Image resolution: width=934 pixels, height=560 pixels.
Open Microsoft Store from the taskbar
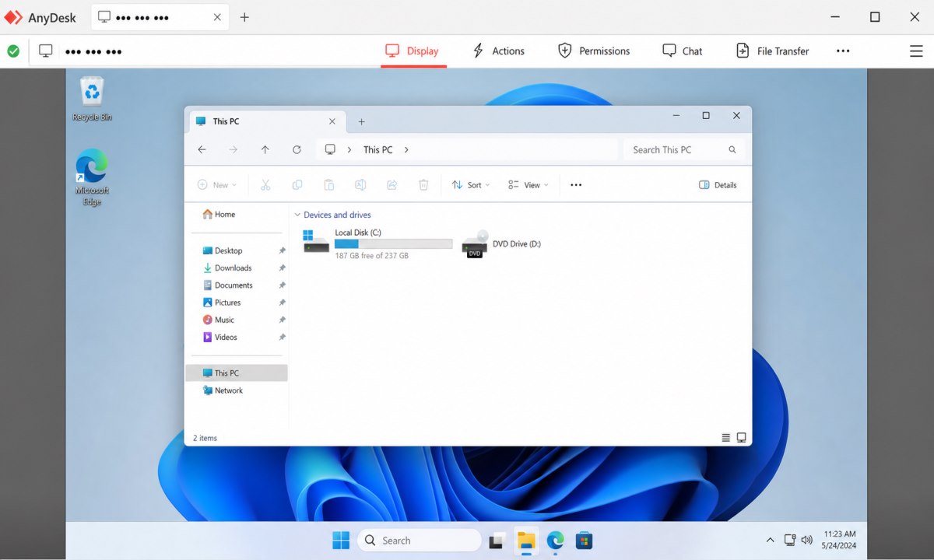point(584,540)
